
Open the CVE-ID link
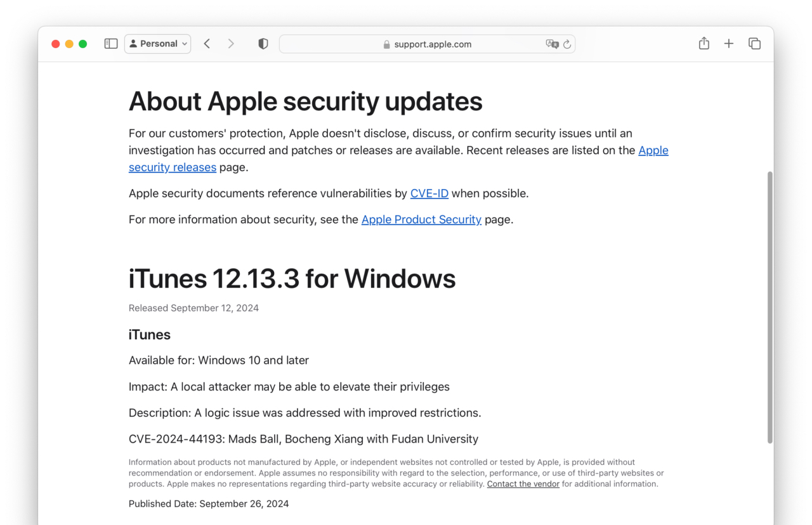429,193
